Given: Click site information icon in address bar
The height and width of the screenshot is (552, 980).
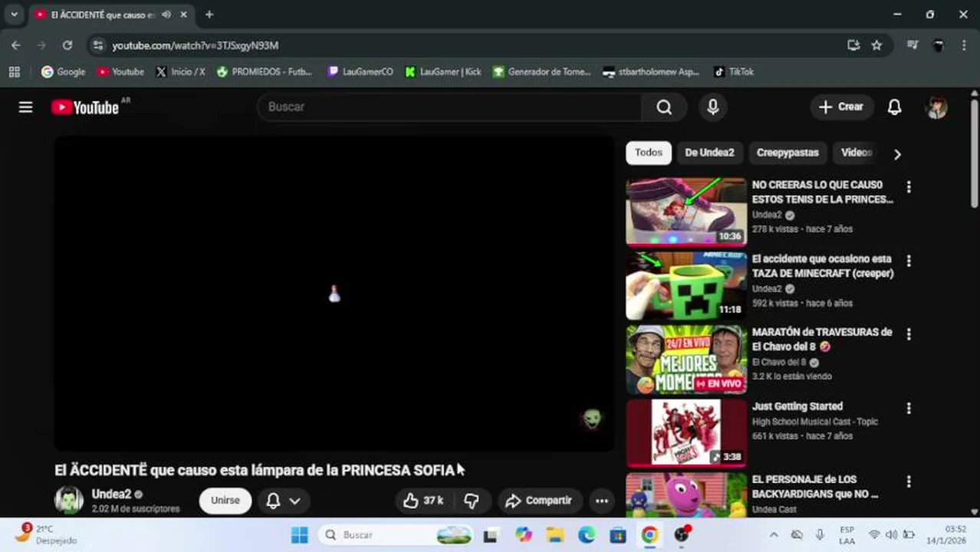Looking at the screenshot, I should click(97, 45).
